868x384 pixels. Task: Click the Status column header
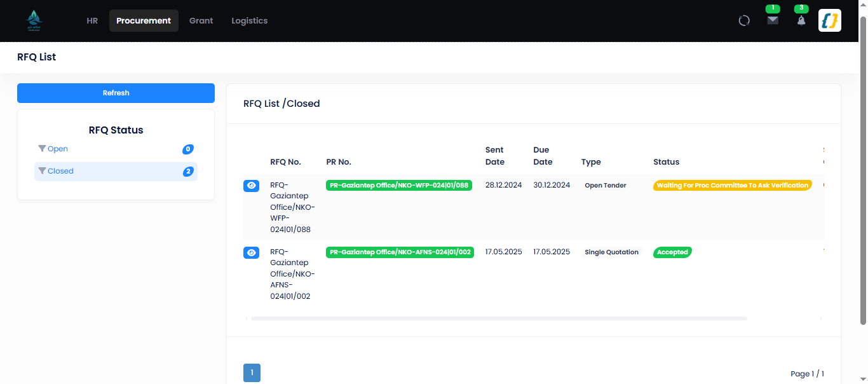click(666, 162)
